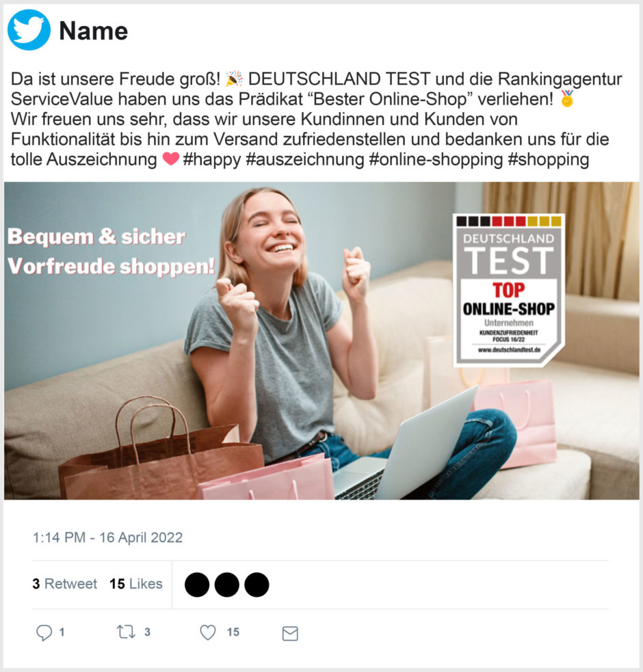
Task: Click the first black liker avatar circle
Action: pyautogui.click(x=197, y=584)
